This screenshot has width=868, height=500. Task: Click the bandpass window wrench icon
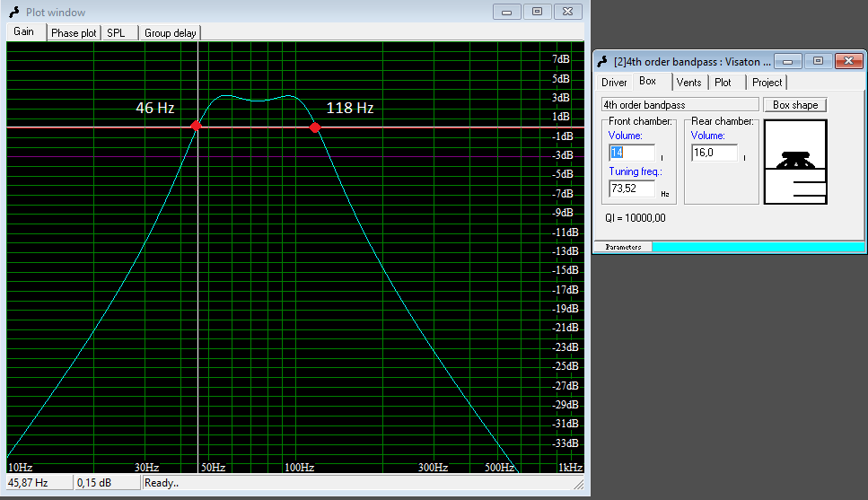tap(602, 61)
